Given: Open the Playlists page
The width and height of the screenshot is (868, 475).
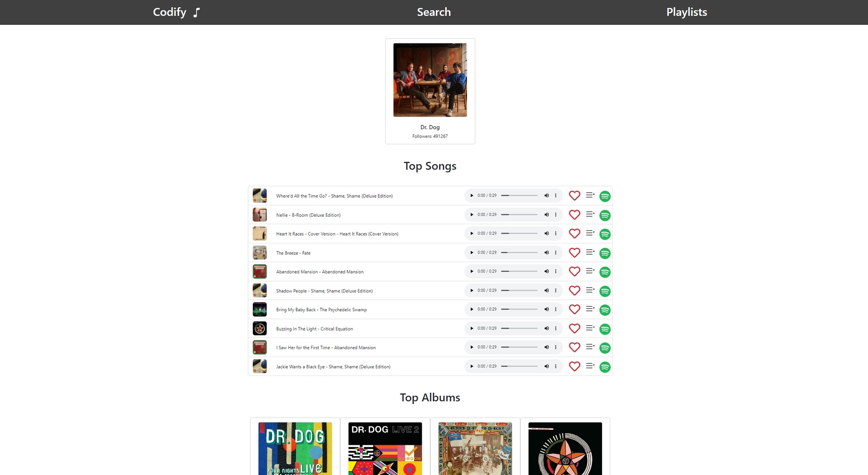Looking at the screenshot, I should 687,12.
